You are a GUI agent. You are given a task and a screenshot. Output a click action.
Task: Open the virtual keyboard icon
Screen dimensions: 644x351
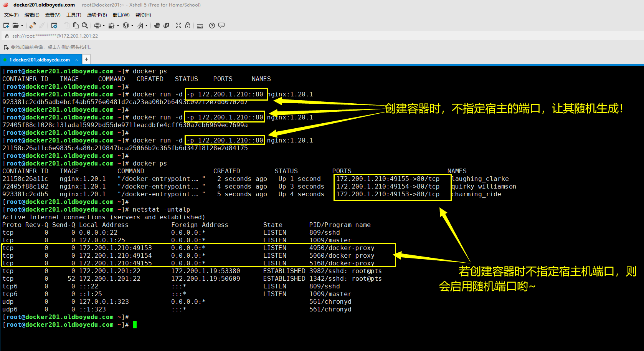coord(200,26)
